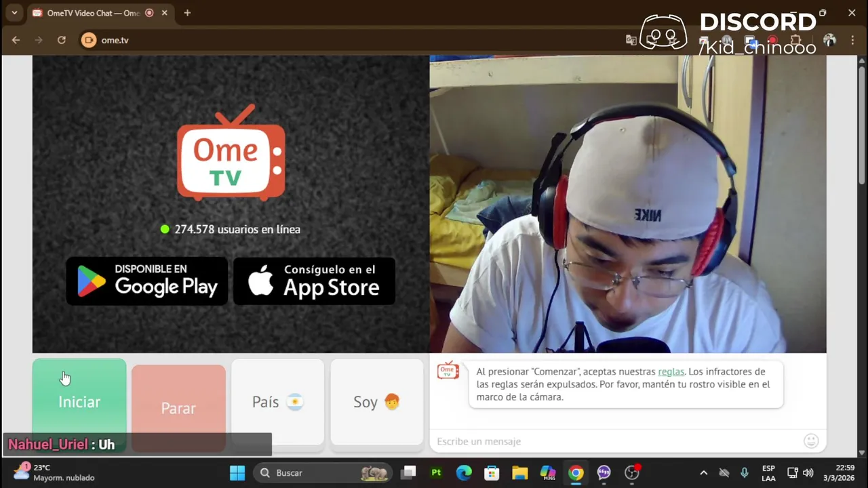Screen dimensions: 868x488
Task: Open the network quick settings icon
Action: (x=792, y=472)
